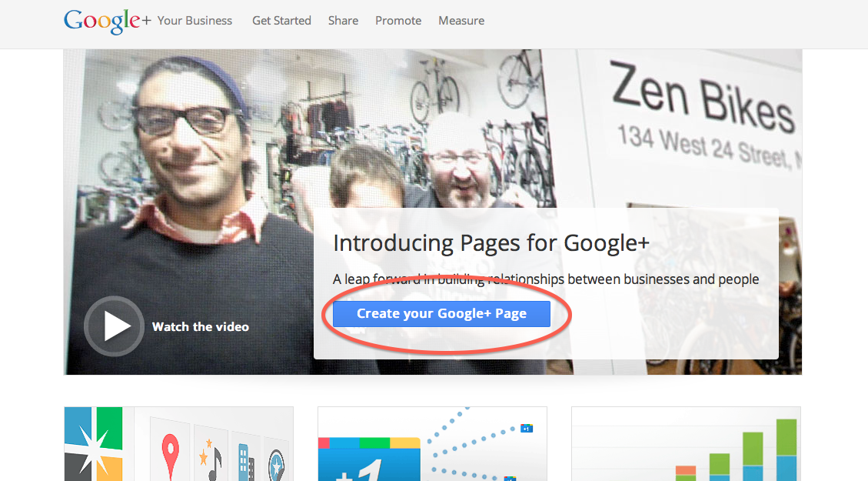Click Your Business header link
This screenshot has width=868, height=481.
click(x=195, y=21)
